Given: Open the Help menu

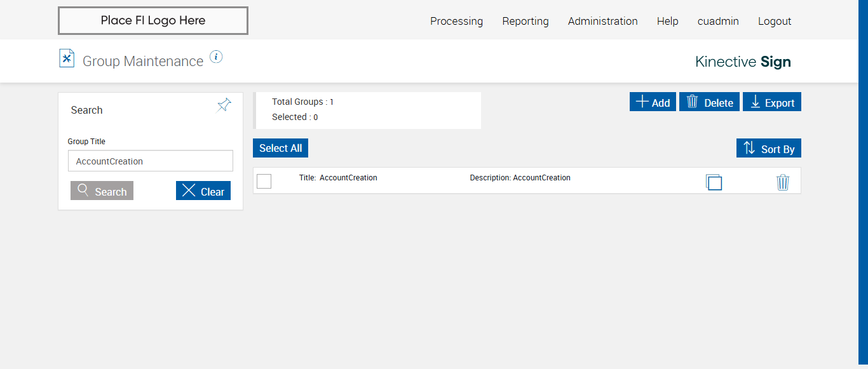Looking at the screenshot, I should (x=667, y=21).
